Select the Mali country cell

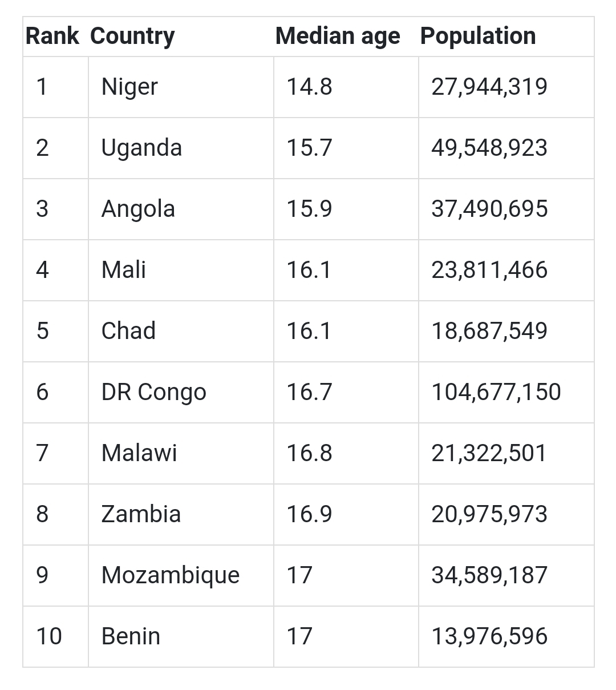[x=123, y=270]
